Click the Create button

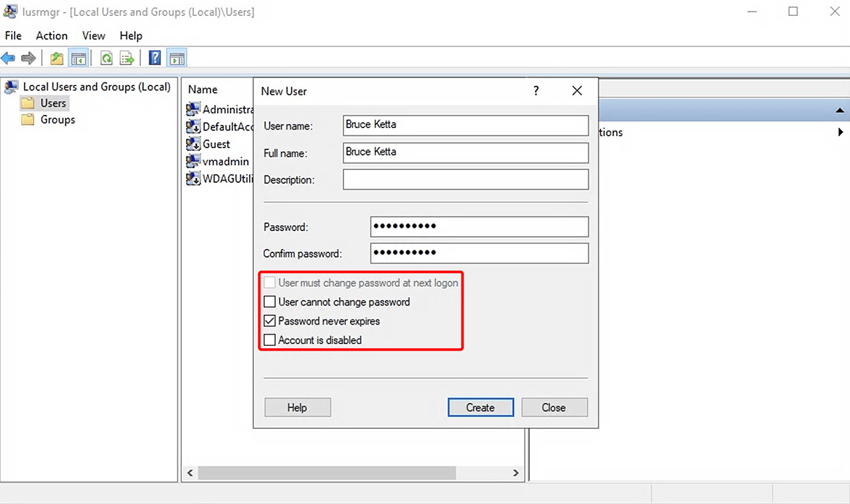click(480, 408)
